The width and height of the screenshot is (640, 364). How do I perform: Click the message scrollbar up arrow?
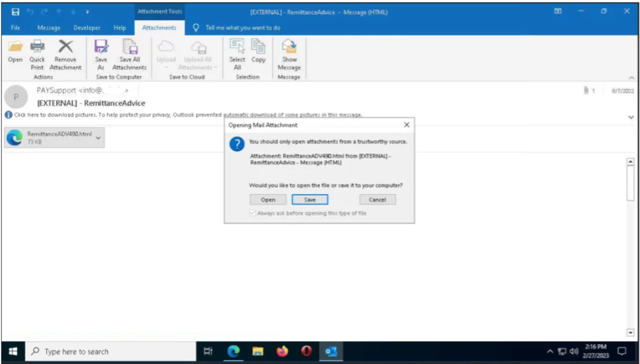[630, 162]
